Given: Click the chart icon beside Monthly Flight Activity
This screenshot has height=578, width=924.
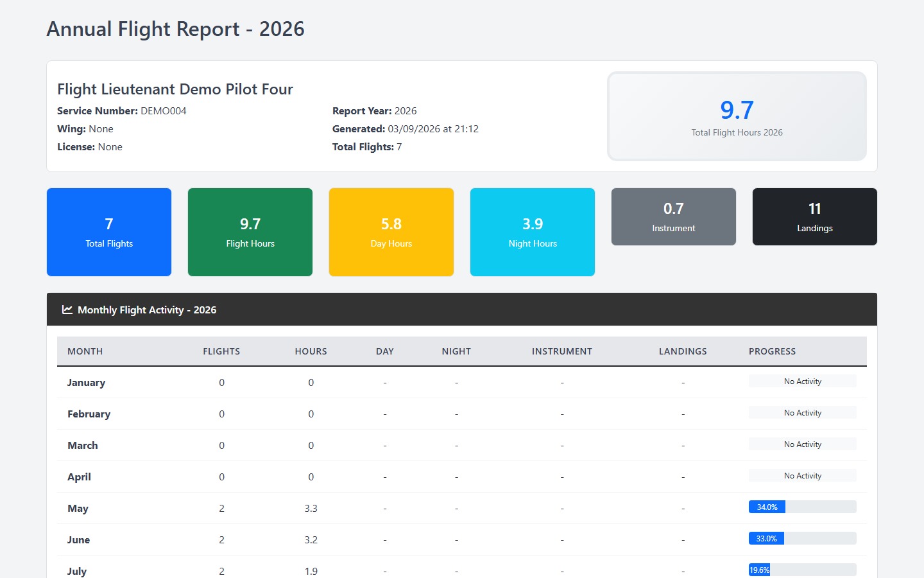Looking at the screenshot, I should [x=67, y=310].
